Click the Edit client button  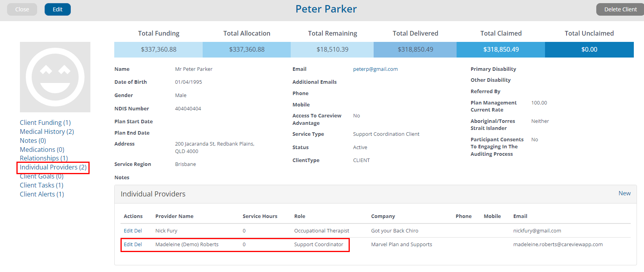coord(58,9)
